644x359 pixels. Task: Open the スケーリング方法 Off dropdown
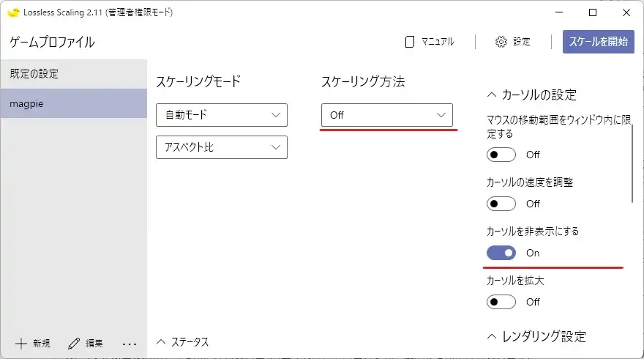click(386, 115)
